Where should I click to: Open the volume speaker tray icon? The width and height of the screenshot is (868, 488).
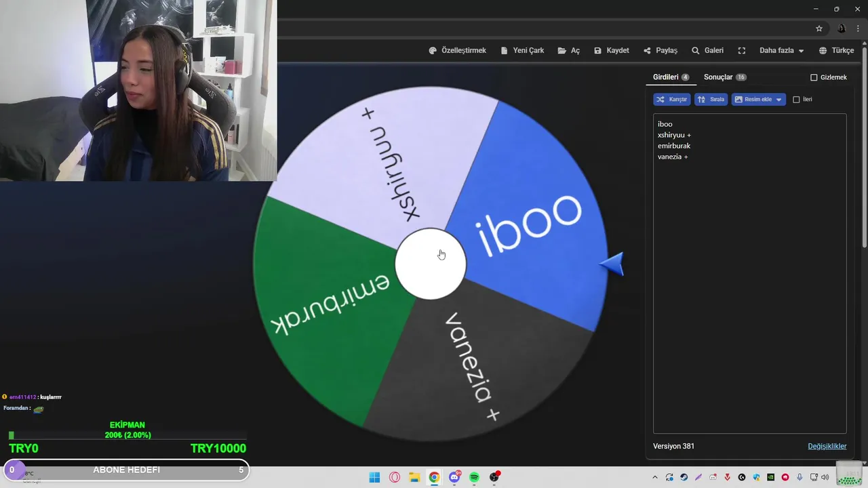825,477
